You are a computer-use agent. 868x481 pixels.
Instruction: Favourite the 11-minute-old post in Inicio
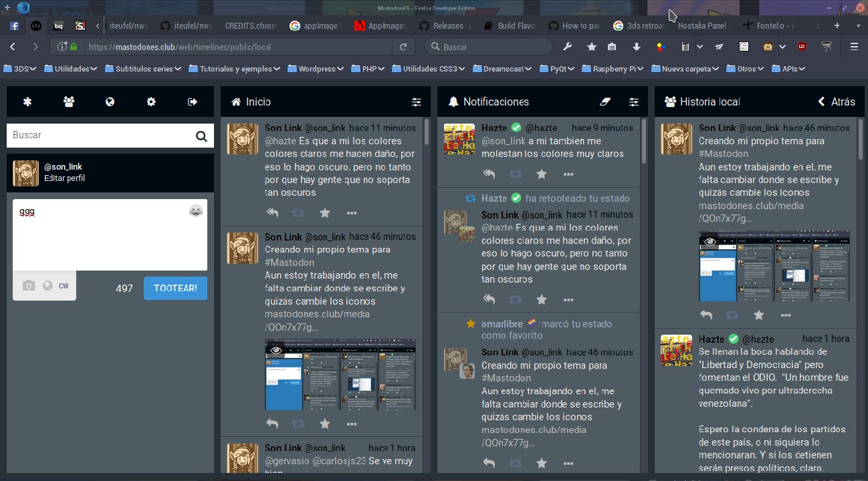pyautogui.click(x=325, y=213)
